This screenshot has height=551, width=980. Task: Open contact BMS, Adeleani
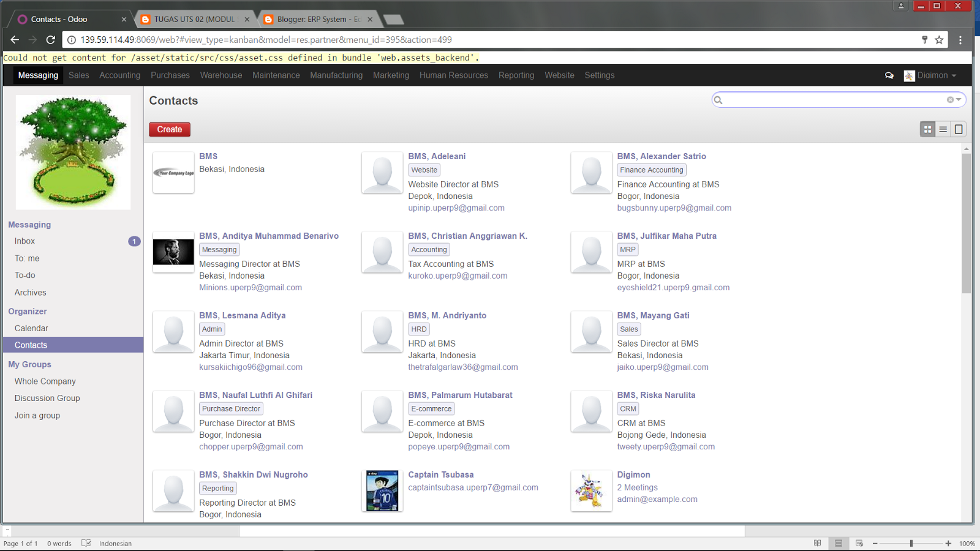(x=437, y=156)
